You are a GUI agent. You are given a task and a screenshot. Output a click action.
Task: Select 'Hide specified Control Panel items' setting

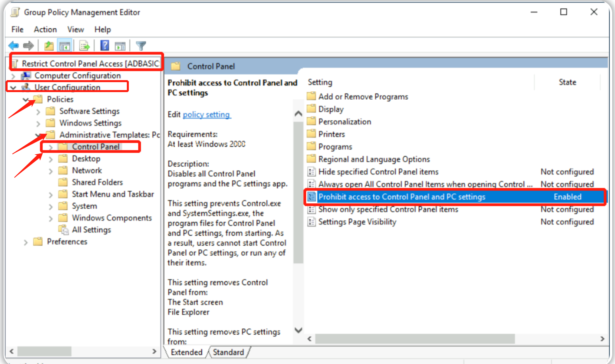point(378,172)
